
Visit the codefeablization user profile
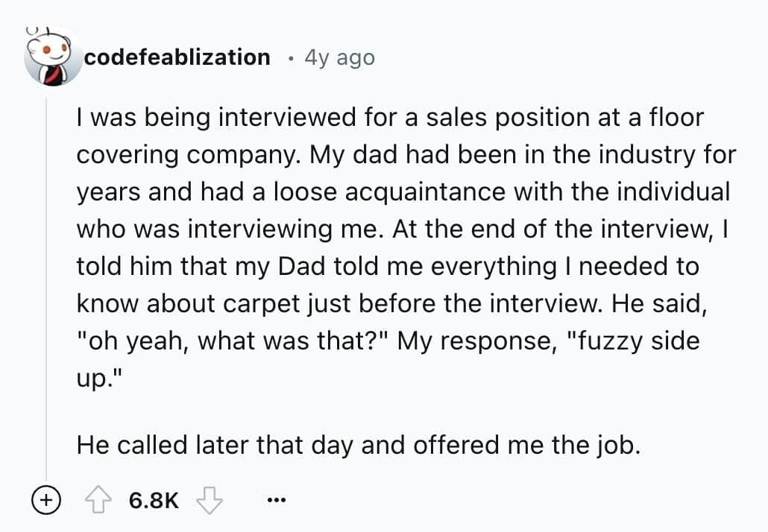coord(177,57)
